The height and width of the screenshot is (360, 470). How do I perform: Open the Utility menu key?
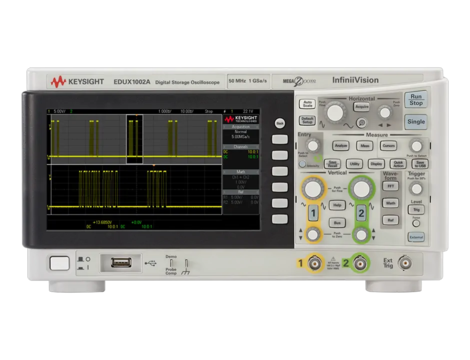click(354, 164)
